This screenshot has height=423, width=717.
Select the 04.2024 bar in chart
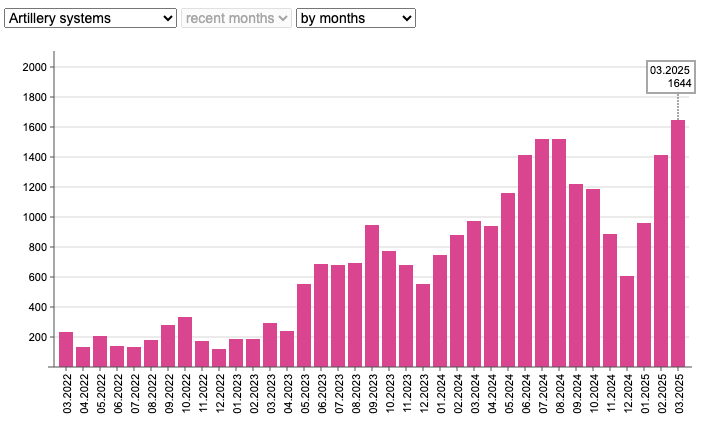click(x=491, y=296)
